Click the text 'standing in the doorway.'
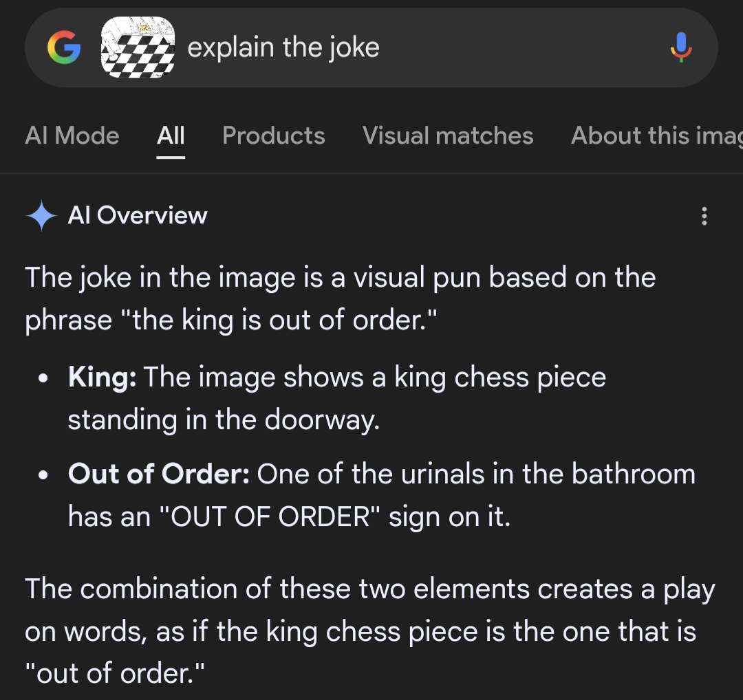This screenshot has height=700, width=743. point(224,420)
